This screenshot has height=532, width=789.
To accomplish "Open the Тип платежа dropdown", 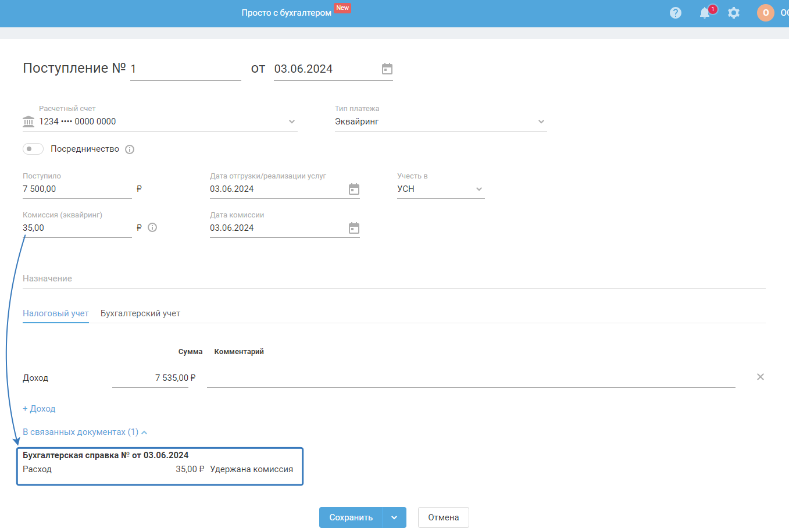I will click(541, 122).
